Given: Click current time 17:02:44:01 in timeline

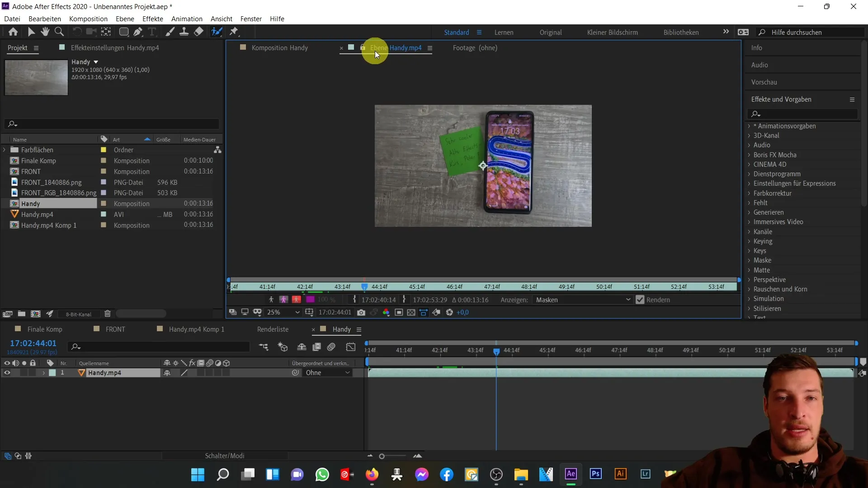Looking at the screenshot, I should pyautogui.click(x=33, y=343).
